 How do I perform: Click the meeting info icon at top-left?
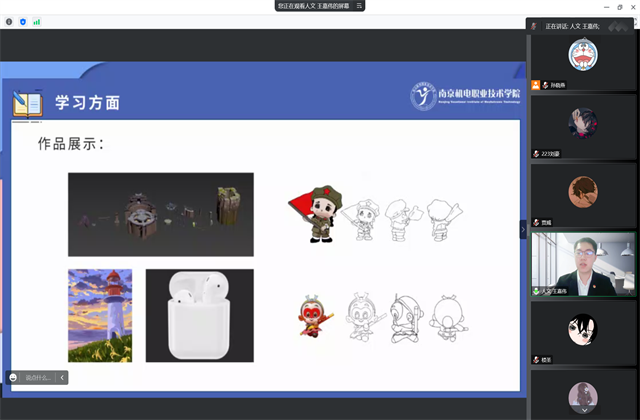point(9,21)
